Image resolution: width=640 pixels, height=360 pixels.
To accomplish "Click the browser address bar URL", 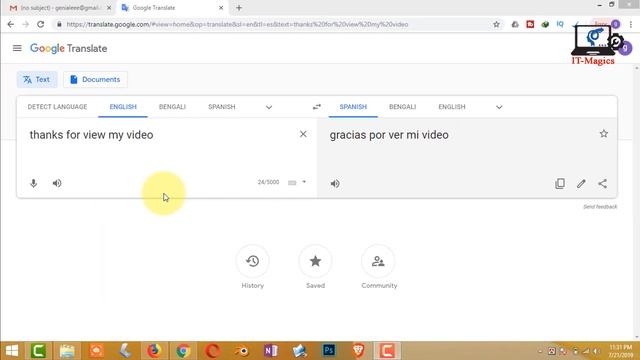I will pyautogui.click(x=237, y=24).
